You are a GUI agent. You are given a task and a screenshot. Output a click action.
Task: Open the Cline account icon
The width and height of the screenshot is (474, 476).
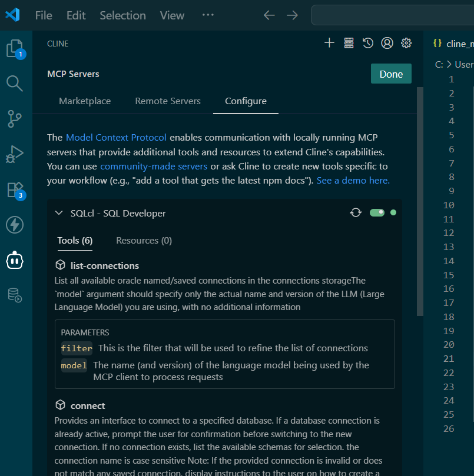click(387, 42)
